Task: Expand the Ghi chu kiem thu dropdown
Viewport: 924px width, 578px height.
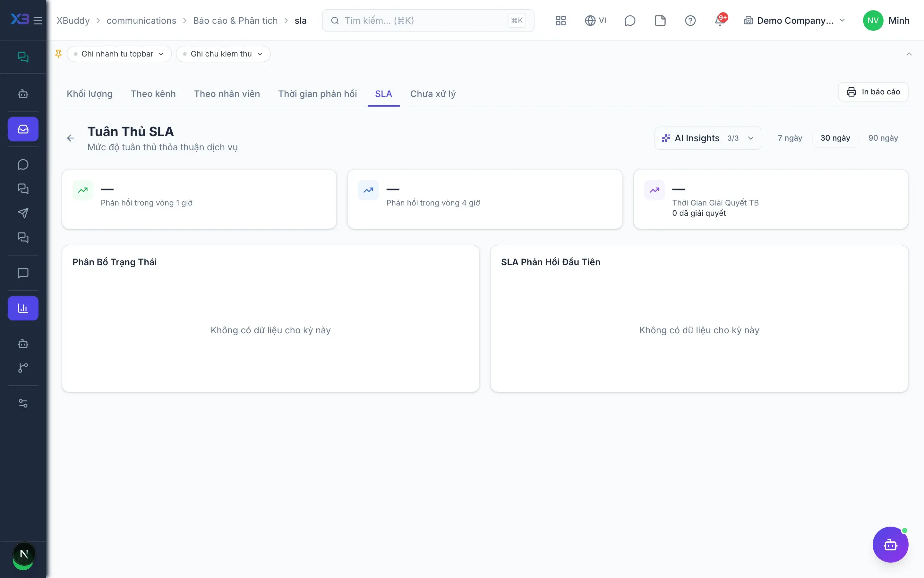Action: point(223,54)
